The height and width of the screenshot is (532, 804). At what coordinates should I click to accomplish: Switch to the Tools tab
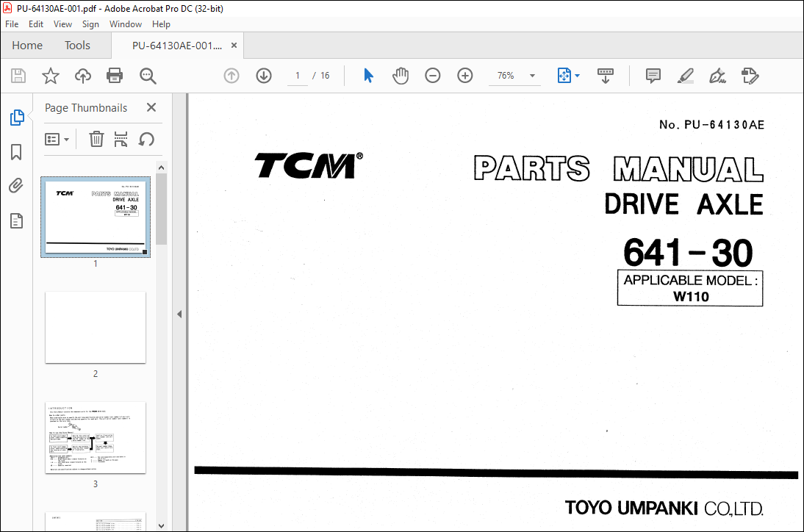click(x=77, y=45)
